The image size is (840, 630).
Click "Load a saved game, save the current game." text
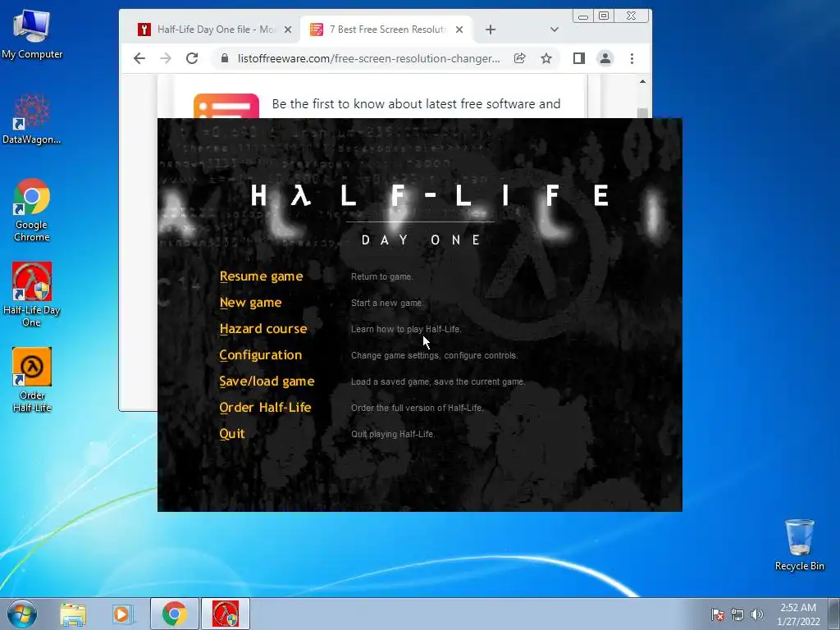[438, 382]
